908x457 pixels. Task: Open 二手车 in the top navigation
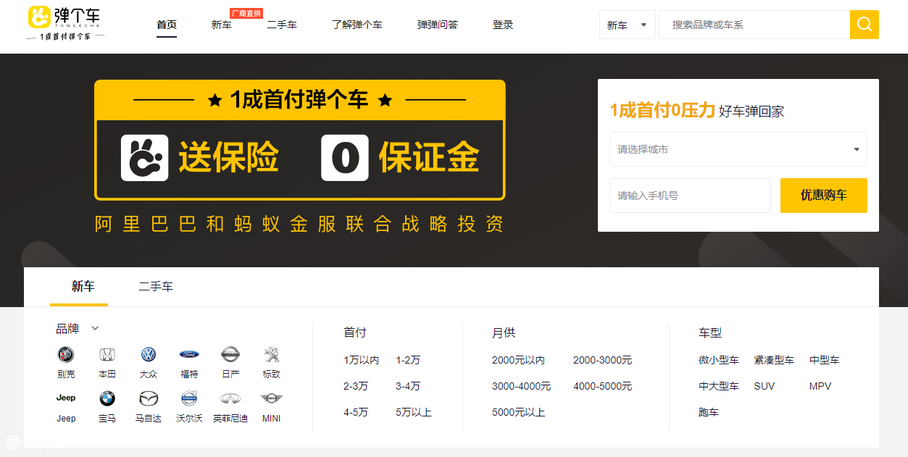coord(282,25)
